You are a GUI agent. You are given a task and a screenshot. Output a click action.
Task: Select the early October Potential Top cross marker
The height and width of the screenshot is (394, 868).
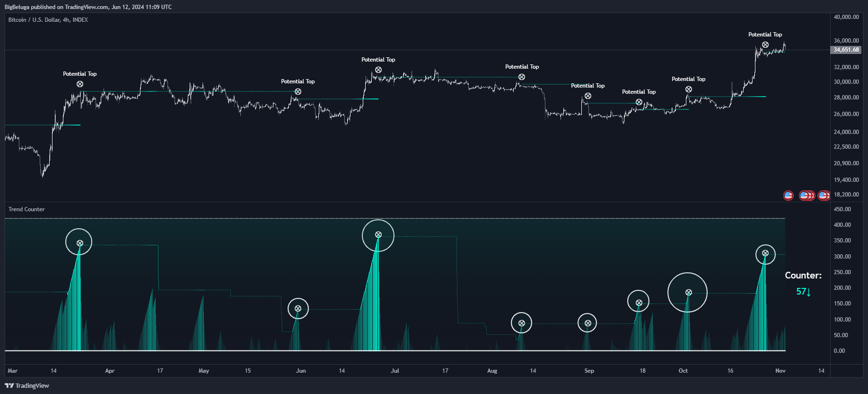tap(689, 90)
